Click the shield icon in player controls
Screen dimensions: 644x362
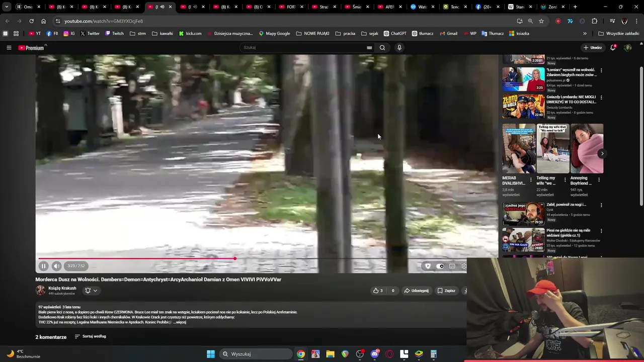coord(428,266)
